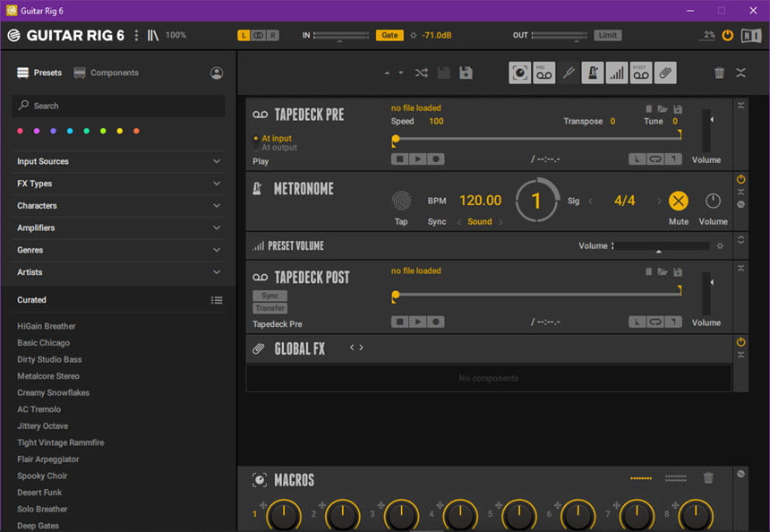770x532 pixels.
Task: Toggle the global power button in header
Action: 727,35
